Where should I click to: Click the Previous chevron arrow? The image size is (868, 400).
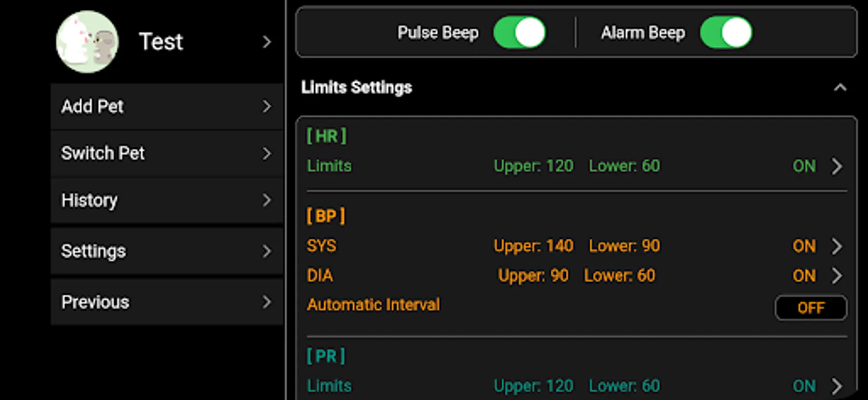click(267, 302)
